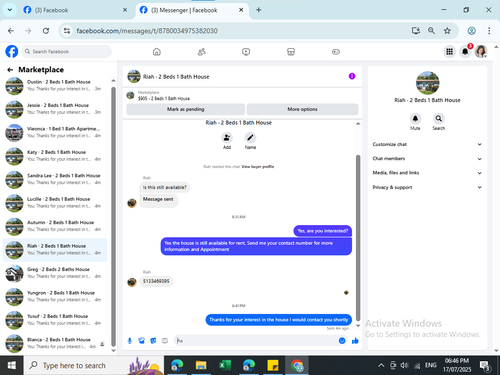Open Dustin conversation
Screen dimensions: 500x375
55,85
